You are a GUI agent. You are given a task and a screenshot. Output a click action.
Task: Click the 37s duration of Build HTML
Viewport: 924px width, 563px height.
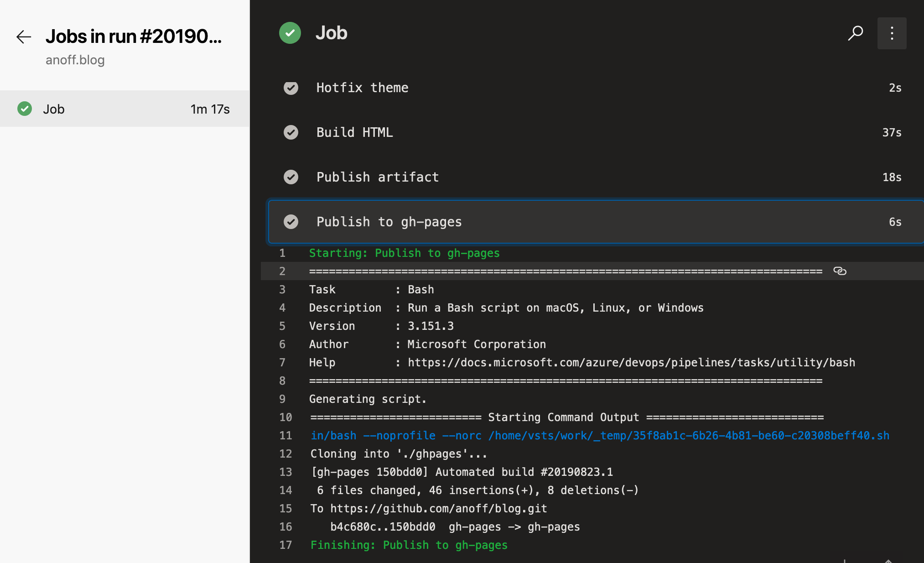pyautogui.click(x=892, y=132)
